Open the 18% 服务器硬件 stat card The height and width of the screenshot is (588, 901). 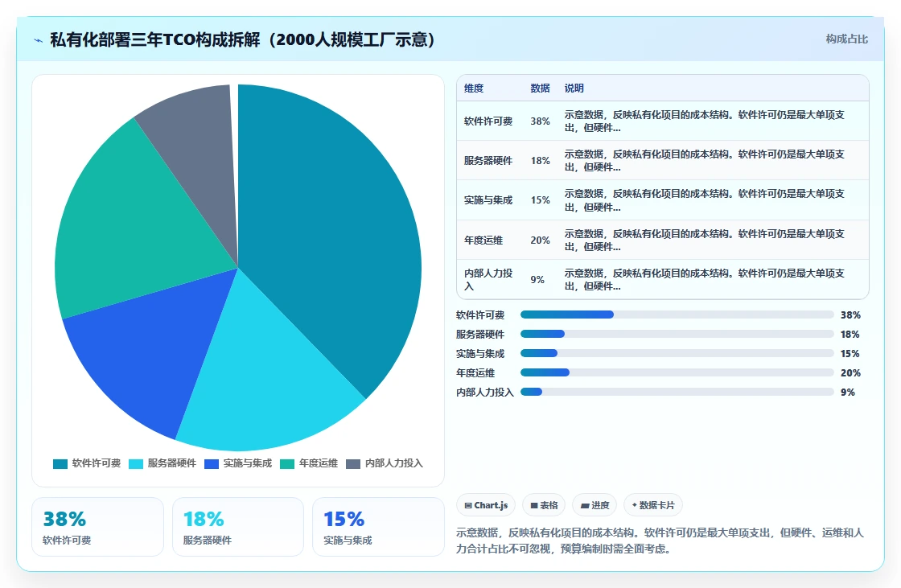238,527
